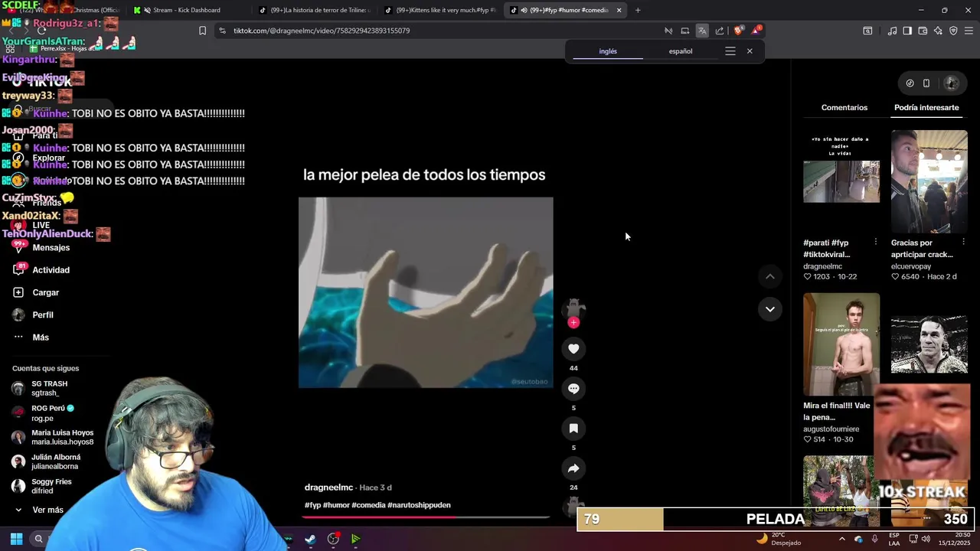This screenshot has height=551, width=980.
Task: Play the main Naruto video
Action: [426, 292]
